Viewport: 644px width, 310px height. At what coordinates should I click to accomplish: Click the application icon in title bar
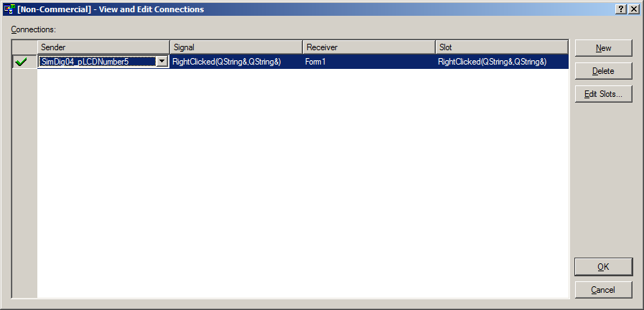pyautogui.click(x=9, y=9)
